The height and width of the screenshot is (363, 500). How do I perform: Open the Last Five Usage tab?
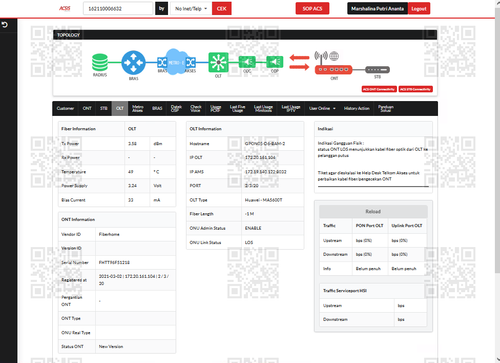[237, 108]
